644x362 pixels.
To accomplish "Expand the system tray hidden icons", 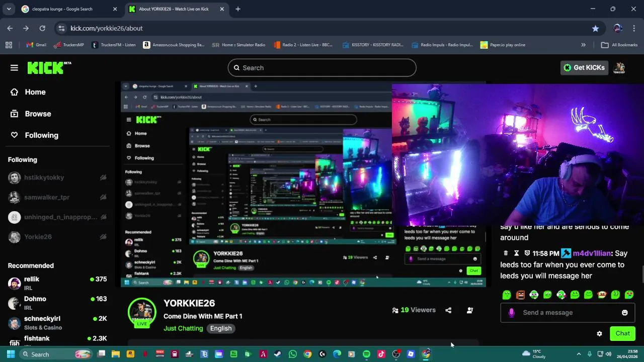I will tap(579, 354).
